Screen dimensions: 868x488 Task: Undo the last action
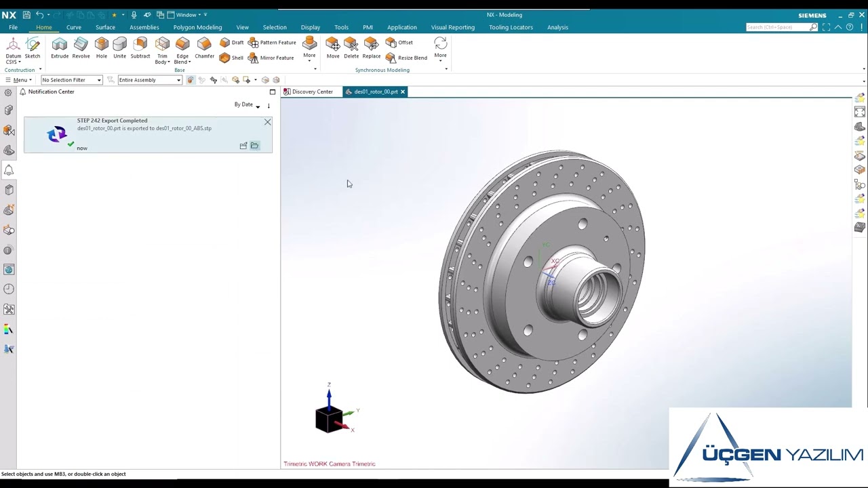(x=39, y=15)
